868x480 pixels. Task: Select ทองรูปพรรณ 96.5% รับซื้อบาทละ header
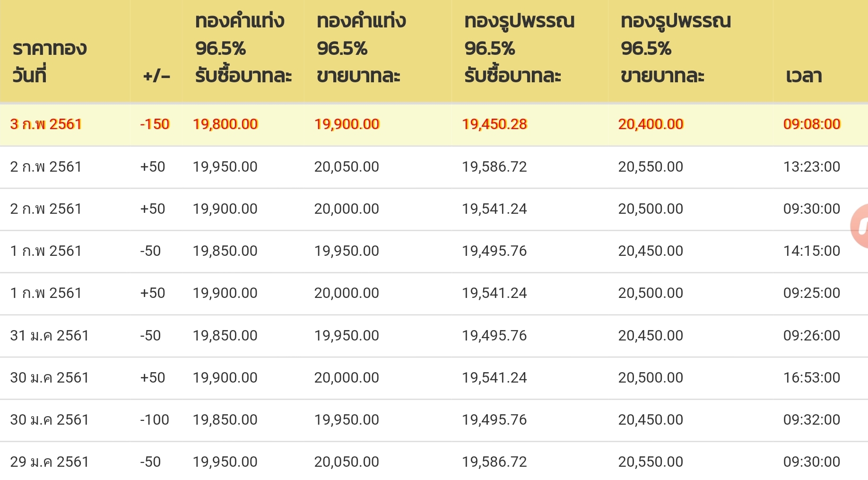[519, 48]
